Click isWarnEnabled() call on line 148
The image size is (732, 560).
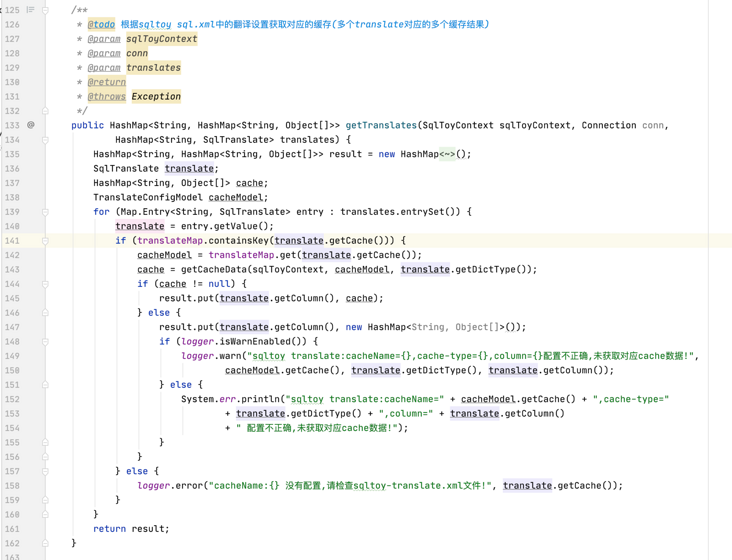263,342
